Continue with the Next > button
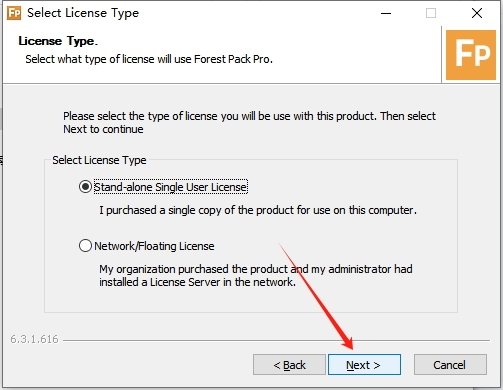The height and width of the screenshot is (390, 503). 364,365
